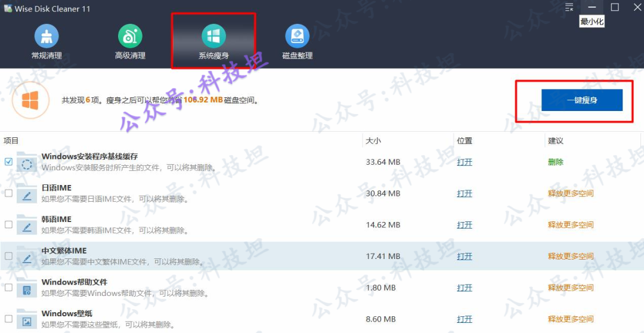
Task: Select the 中文繁体IME item title
Action: 64,251
